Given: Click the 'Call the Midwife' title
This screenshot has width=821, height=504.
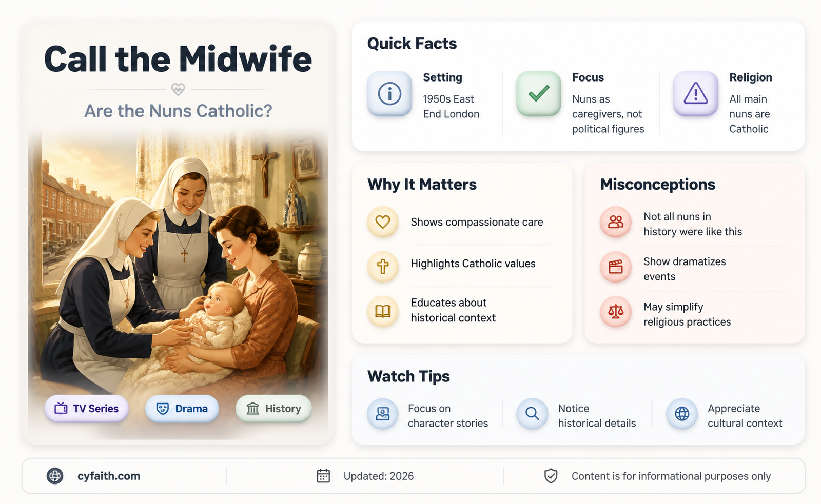Looking at the screenshot, I should [x=178, y=59].
